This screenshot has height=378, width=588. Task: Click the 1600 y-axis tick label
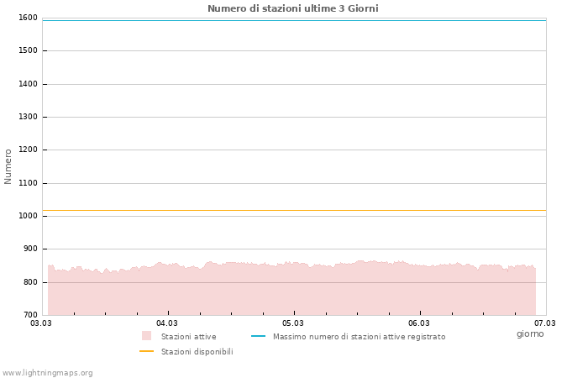click(x=28, y=18)
